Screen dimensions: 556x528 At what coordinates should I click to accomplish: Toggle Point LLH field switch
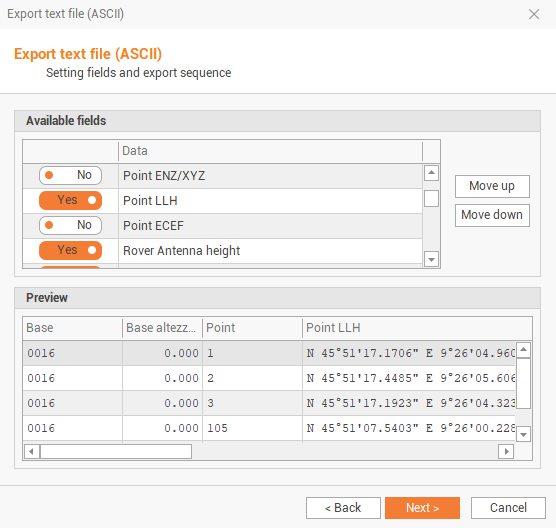pyautogui.click(x=70, y=200)
